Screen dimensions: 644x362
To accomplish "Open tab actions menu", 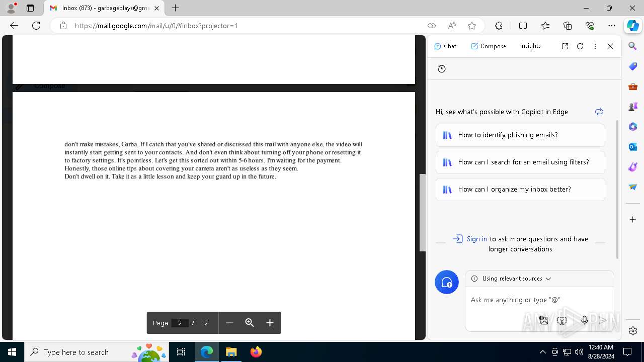I will click(30, 8).
